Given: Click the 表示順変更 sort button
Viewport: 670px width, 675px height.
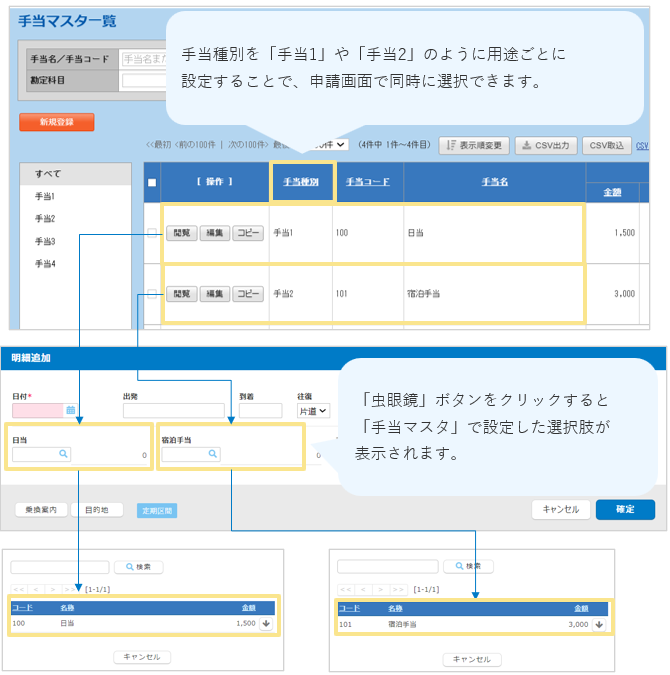Looking at the screenshot, I should [x=475, y=146].
